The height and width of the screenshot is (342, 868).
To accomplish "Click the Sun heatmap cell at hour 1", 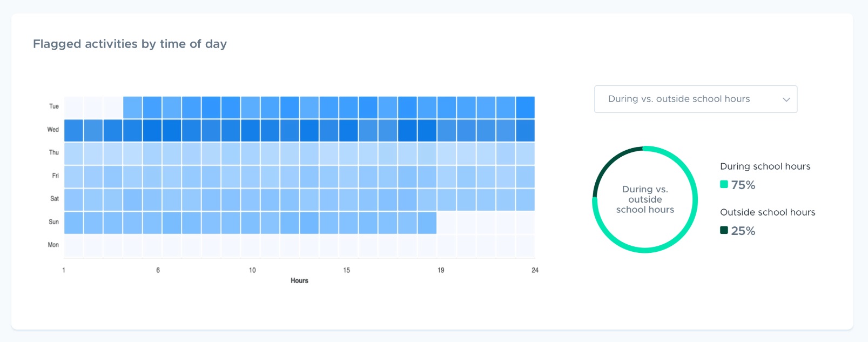I will point(73,223).
